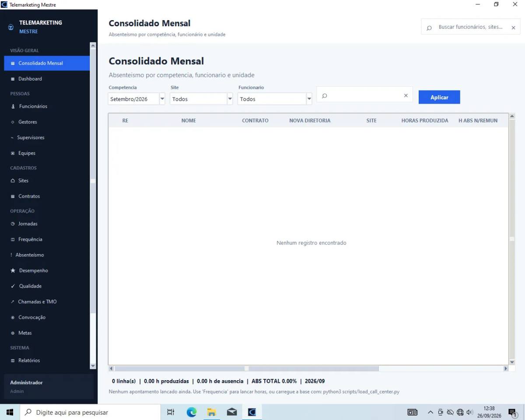
Task: Open the Windows Start menu
Action: [10, 412]
